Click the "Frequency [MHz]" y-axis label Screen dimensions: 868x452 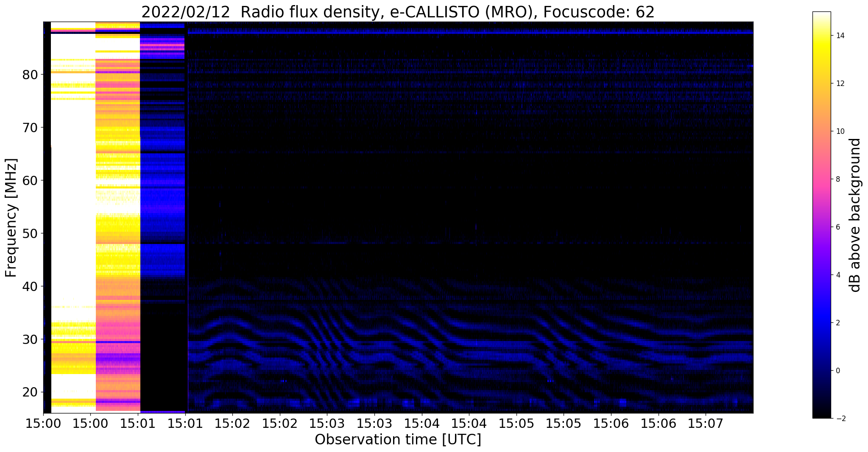(x=11, y=218)
